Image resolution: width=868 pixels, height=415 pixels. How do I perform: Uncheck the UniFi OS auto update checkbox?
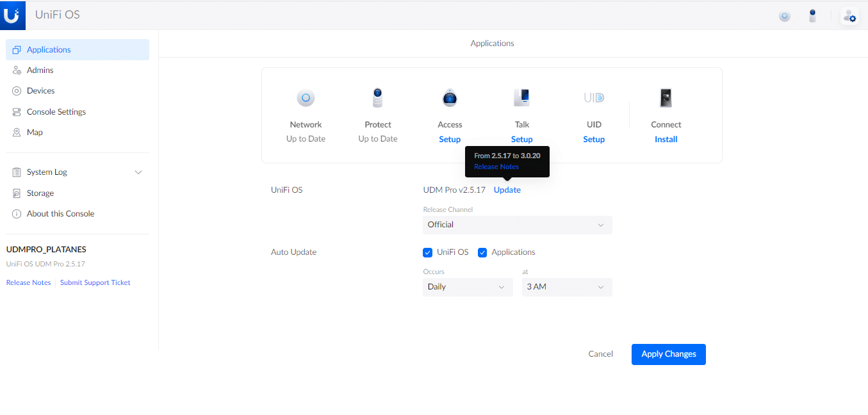pos(427,252)
